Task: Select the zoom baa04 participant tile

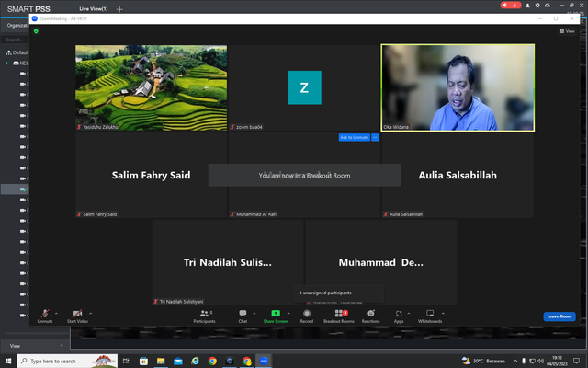Action: [x=304, y=88]
